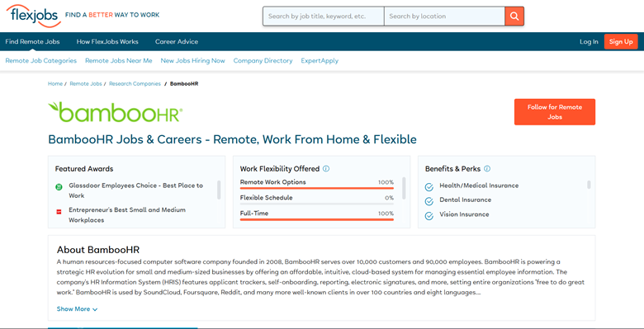Screen dimensions: 644x329
Task: Click the red Entrepreneur award badge icon
Action: point(59,212)
